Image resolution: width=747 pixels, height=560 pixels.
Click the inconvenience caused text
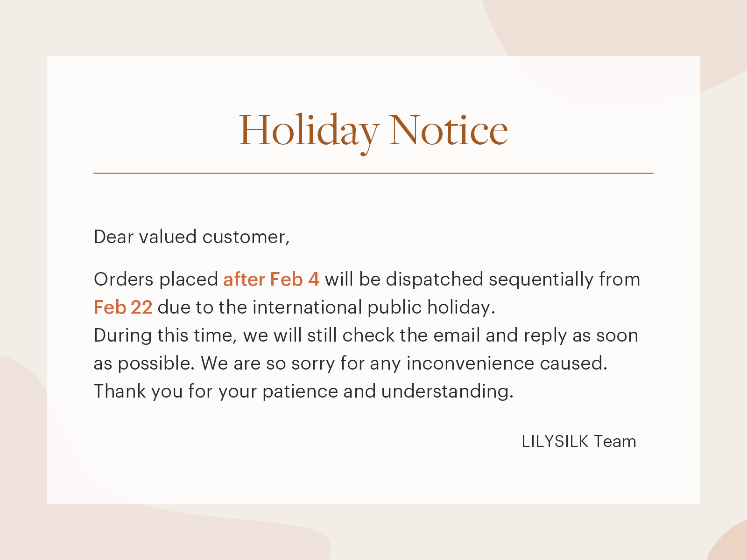coord(507,363)
